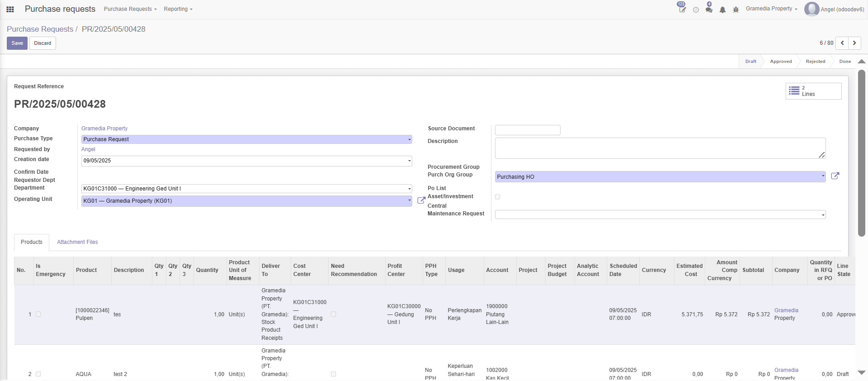The height and width of the screenshot is (381, 868).
Task: Click the Draft status stage
Action: click(x=750, y=62)
